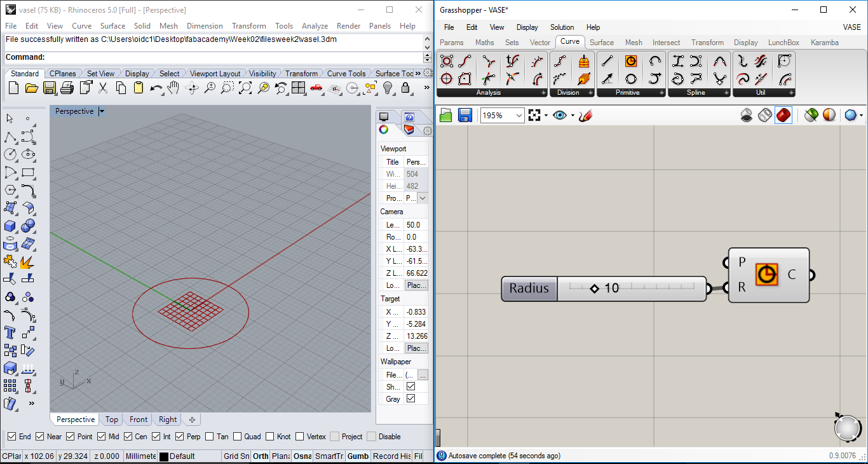Select the Box solid tool in Rhino sidebar
Viewport: 868px width, 464px height.
pos(10,226)
